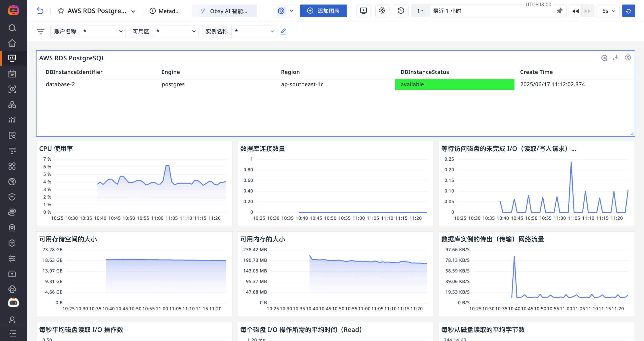Open the 可用区 filter dropdown
The width and height of the screenshot is (644, 341).
(176, 31)
